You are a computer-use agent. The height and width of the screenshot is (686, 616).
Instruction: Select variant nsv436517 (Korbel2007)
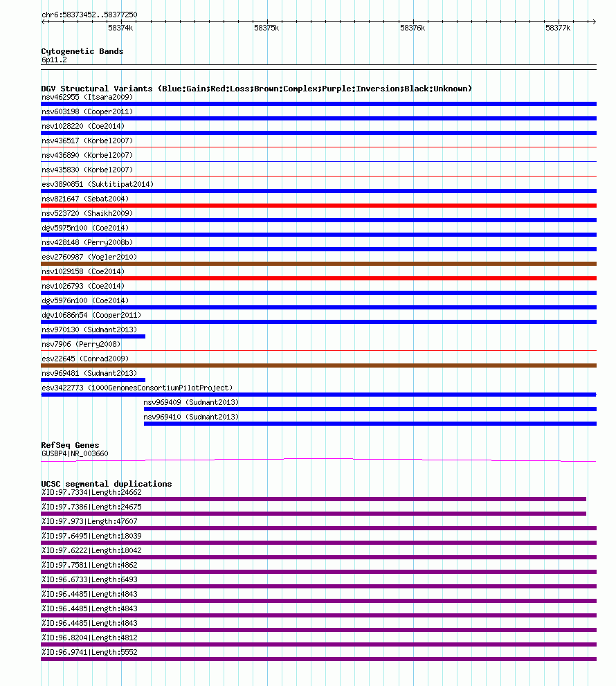click(x=87, y=141)
